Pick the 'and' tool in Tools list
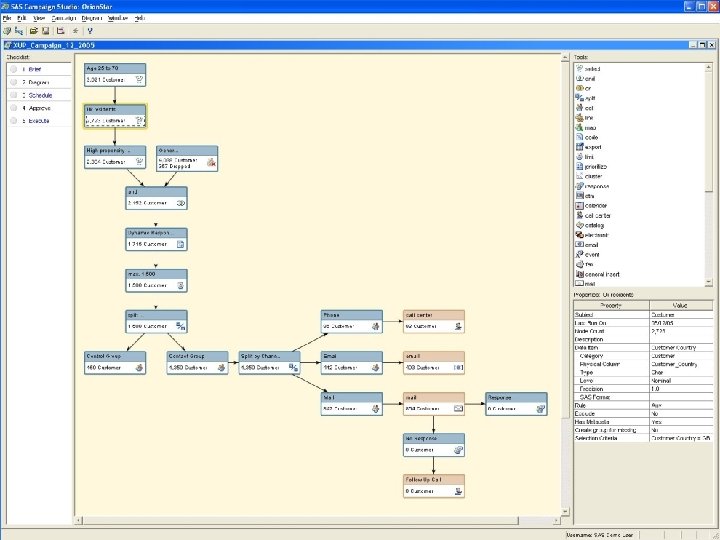 tap(586, 79)
